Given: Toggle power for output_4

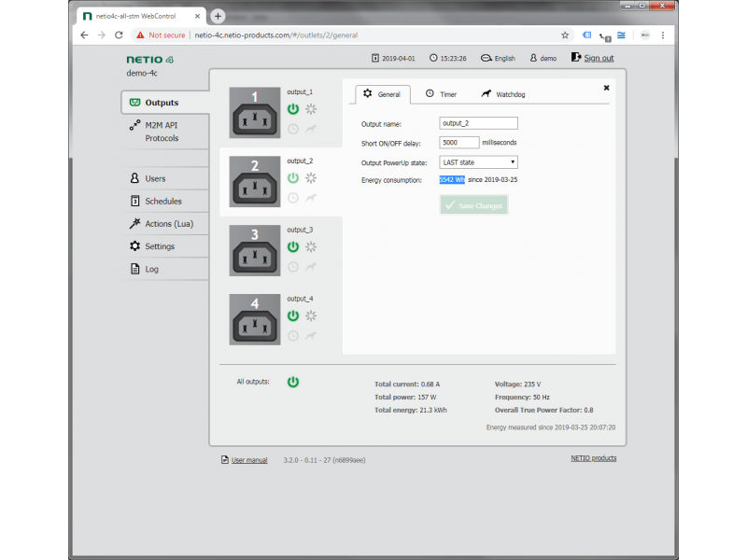Looking at the screenshot, I should pos(293,315).
